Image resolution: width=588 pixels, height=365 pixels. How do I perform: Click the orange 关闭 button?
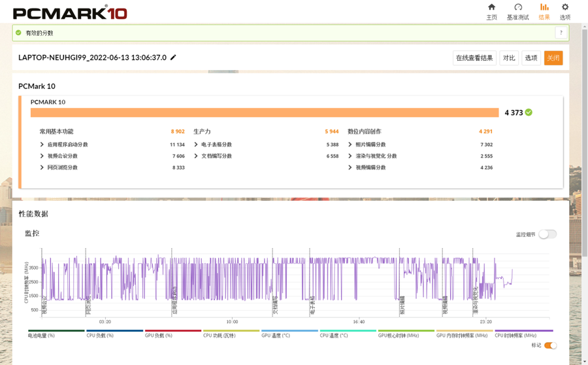(553, 58)
